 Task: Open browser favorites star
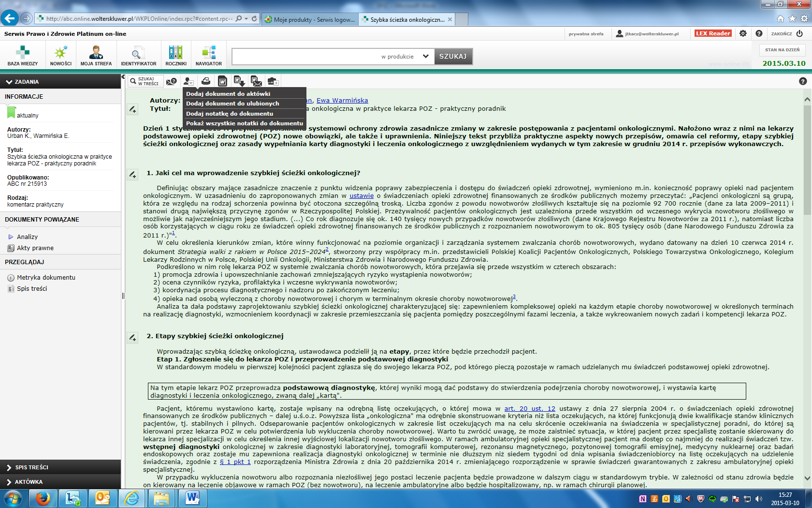click(x=792, y=18)
